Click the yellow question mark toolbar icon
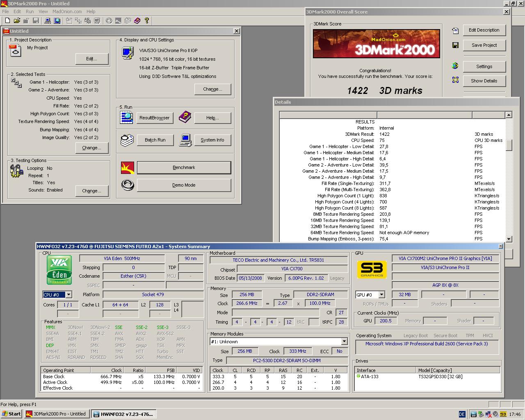 (x=146, y=21)
